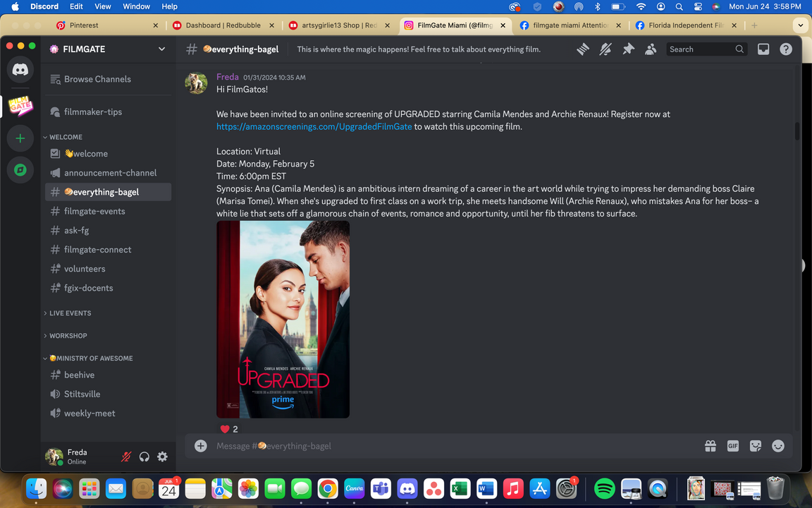Click Browse Channels
This screenshot has width=812, height=508.
pos(97,79)
